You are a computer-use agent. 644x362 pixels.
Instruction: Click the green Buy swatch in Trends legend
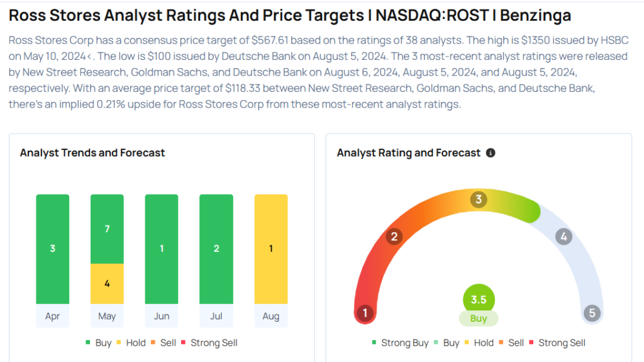pyautogui.click(x=88, y=343)
